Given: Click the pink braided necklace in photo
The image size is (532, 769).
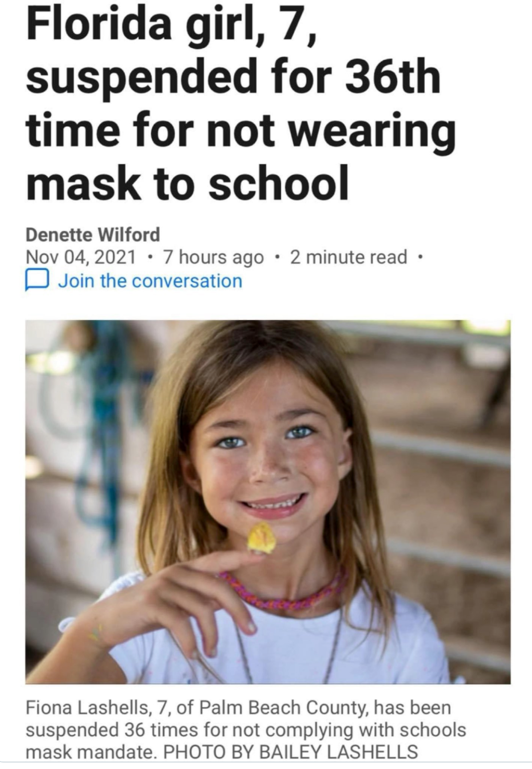Looking at the screenshot, I should point(284,590).
